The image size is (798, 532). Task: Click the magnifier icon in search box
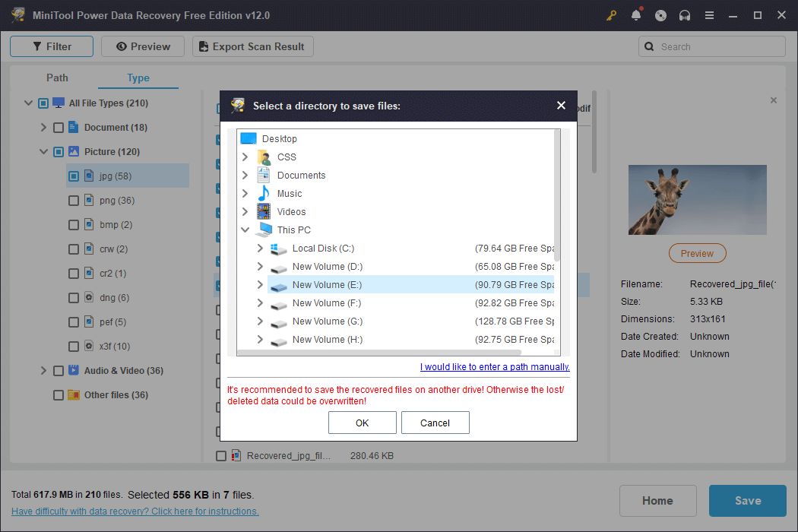point(649,46)
